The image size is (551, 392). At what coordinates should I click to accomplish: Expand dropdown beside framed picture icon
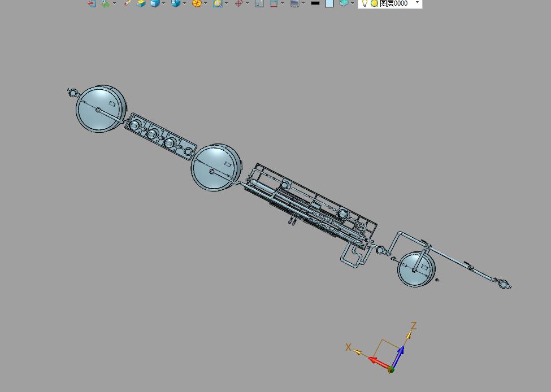coord(226,3)
